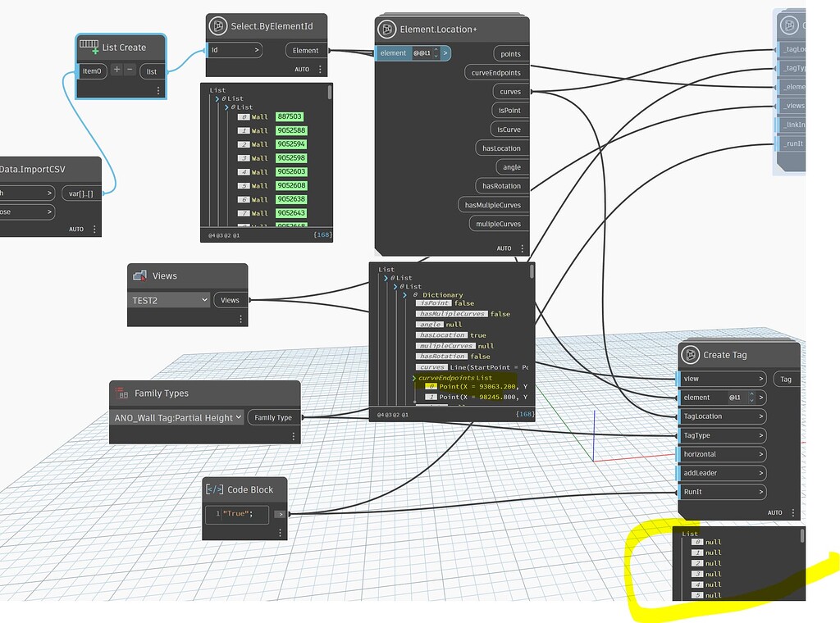Click the AUTO lacing indicator on Create Tag
Image resolution: width=840 pixels, height=623 pixels.
(x=774, y=512)
